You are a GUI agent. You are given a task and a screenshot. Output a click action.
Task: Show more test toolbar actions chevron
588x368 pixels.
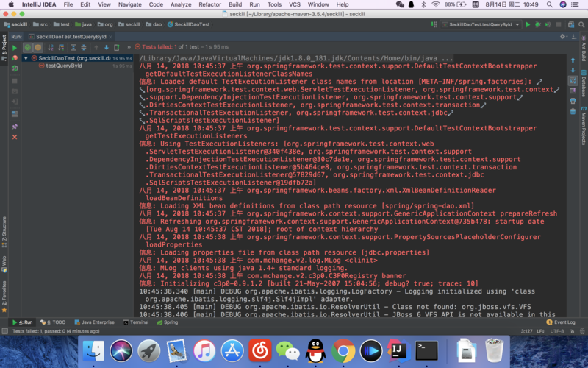click(x=129, y=47)
